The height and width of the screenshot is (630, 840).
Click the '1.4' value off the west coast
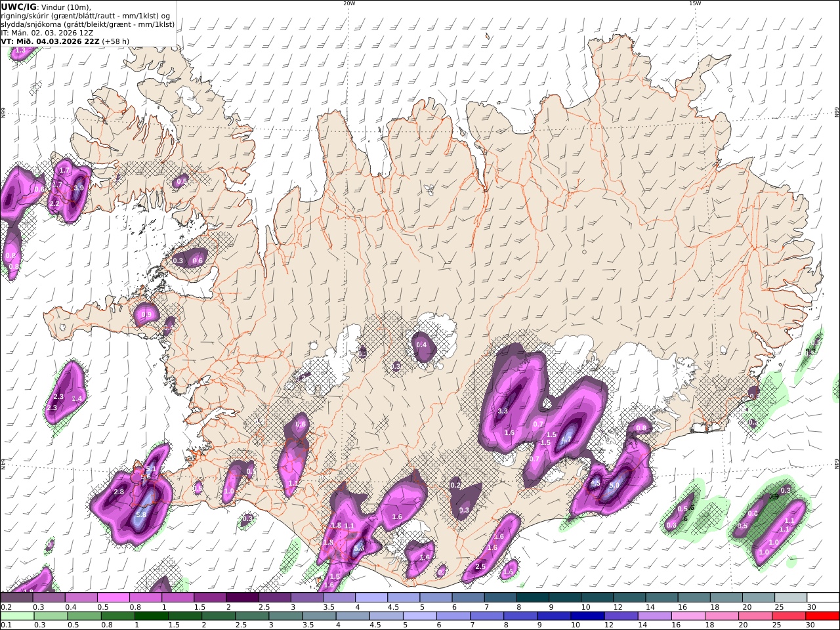tap(77, 399)
